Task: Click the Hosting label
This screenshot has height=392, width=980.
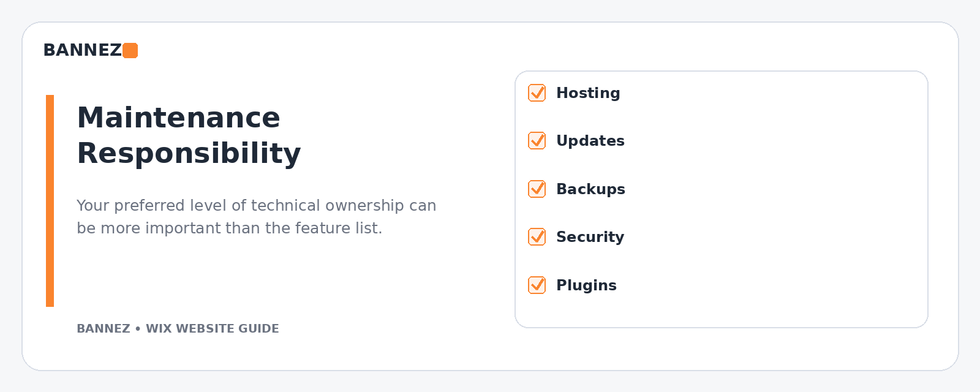Action: (588, 93)
